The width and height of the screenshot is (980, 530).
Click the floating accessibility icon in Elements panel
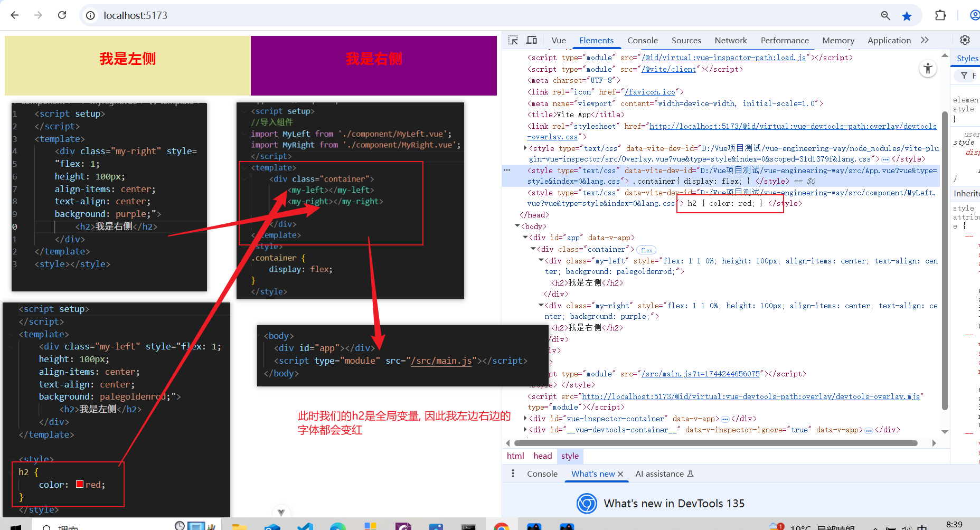point(928,69)
